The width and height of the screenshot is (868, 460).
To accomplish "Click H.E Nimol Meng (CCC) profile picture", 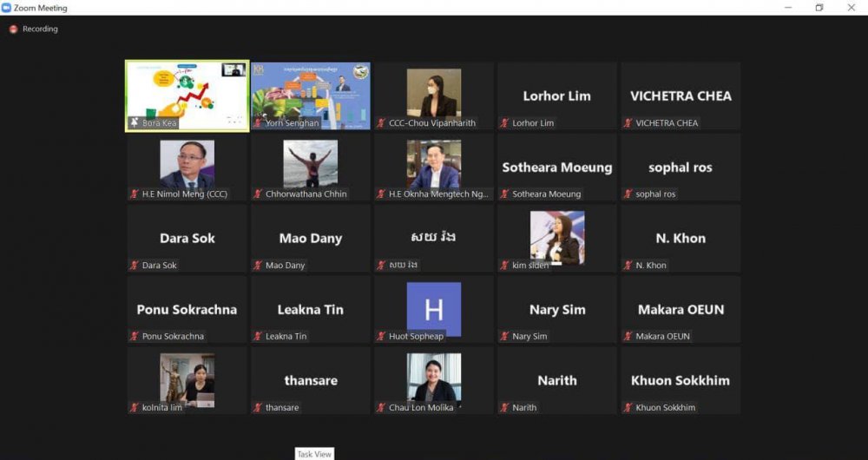I will point(187,163).
